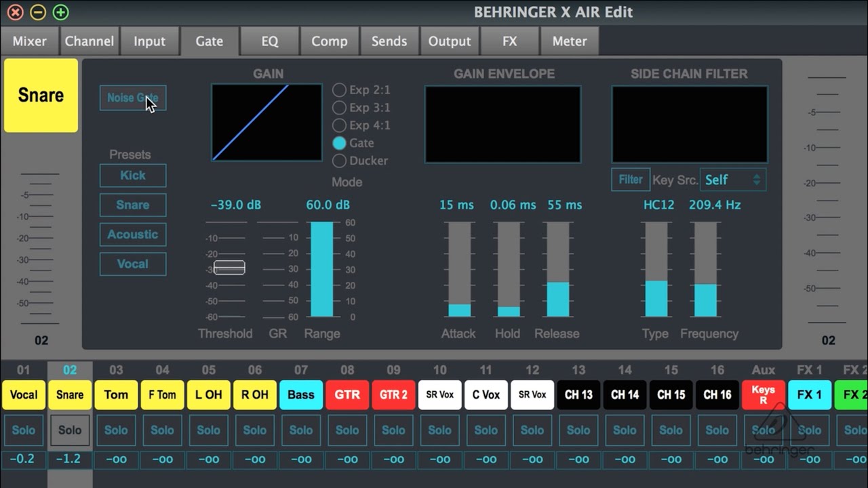Image resolution: width=868 pixels, height=488 pixels.
Task: Select the GTR channel strip
Action: tap(347, 395)
